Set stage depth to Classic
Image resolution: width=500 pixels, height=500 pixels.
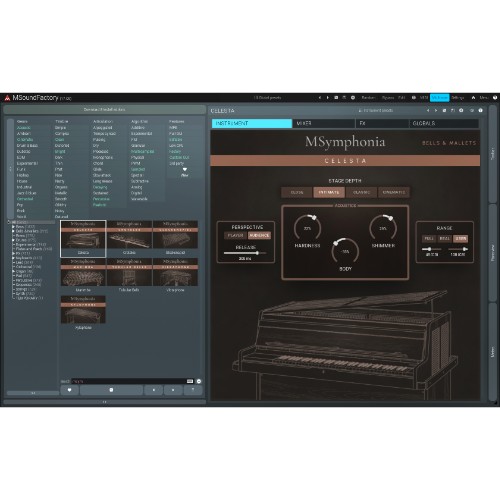pos(361,192)
